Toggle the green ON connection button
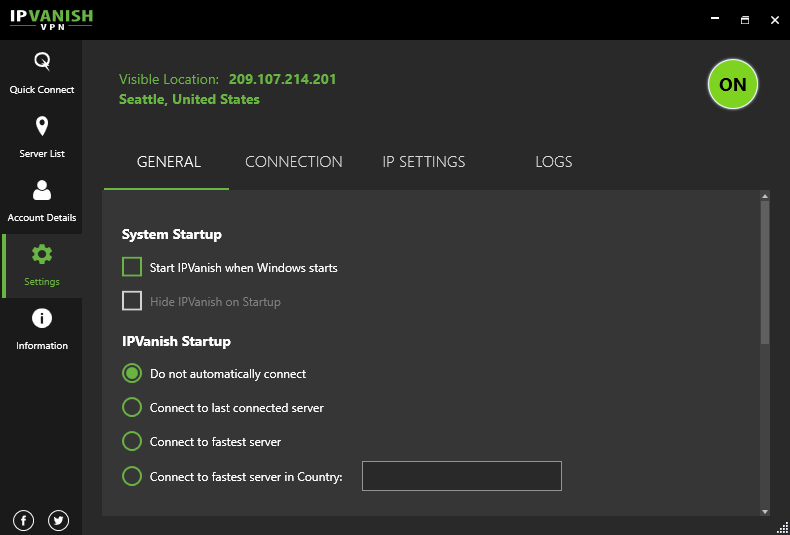This screenshot has height=535, width=790. click(x=733, y=85)
